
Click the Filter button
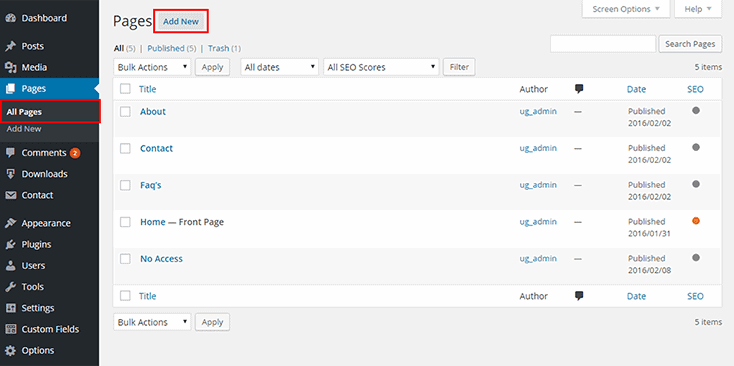click(x=459, y=67)
